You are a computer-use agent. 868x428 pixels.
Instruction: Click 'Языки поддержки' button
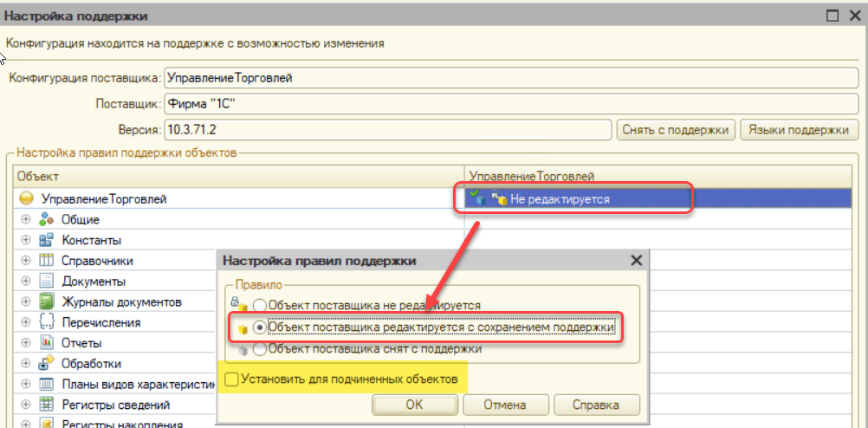[x=798, y=130]
